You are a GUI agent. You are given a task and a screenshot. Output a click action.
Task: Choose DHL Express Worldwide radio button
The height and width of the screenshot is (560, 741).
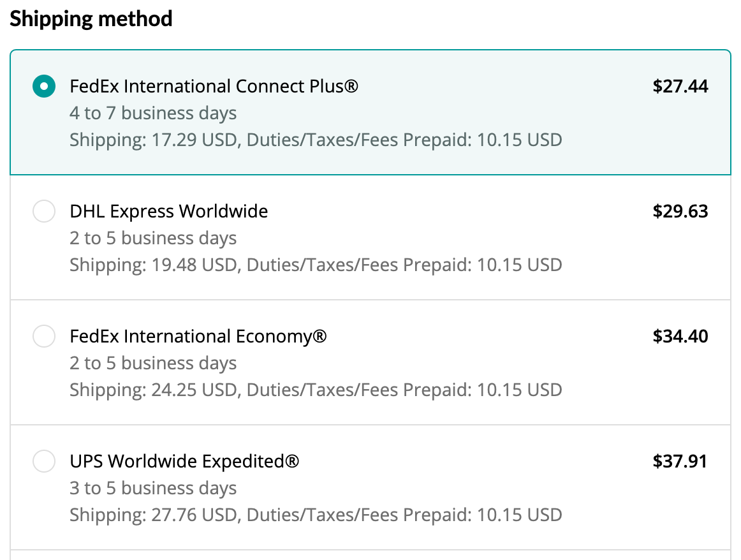[x=44, y=211]
